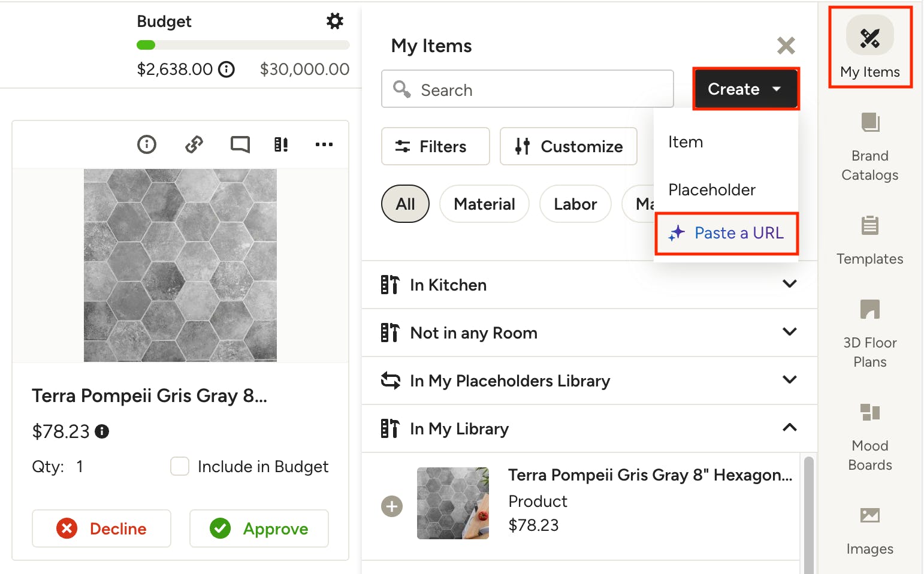Viewport: 924px width, 574px height.
Task: Select the All filter chip
Action: click(405, 204)
